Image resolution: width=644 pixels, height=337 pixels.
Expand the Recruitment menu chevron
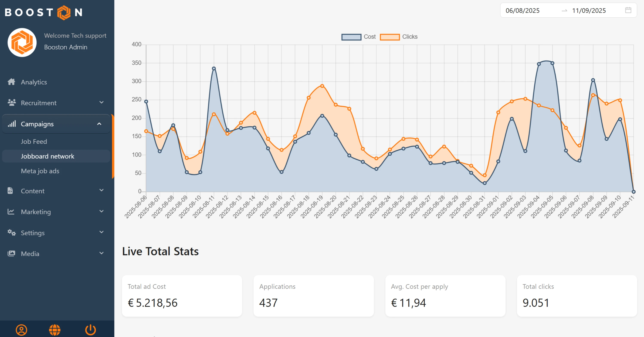point(102,102)
